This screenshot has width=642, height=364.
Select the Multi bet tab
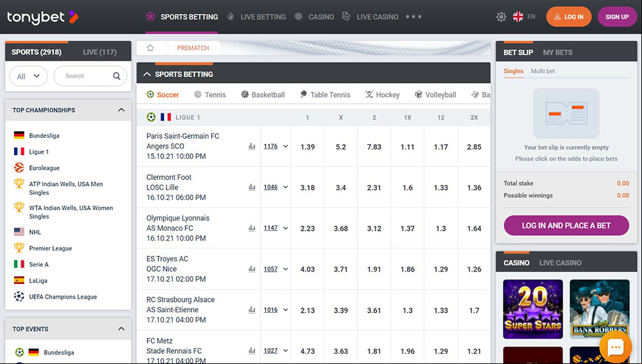tap(543, 71)
